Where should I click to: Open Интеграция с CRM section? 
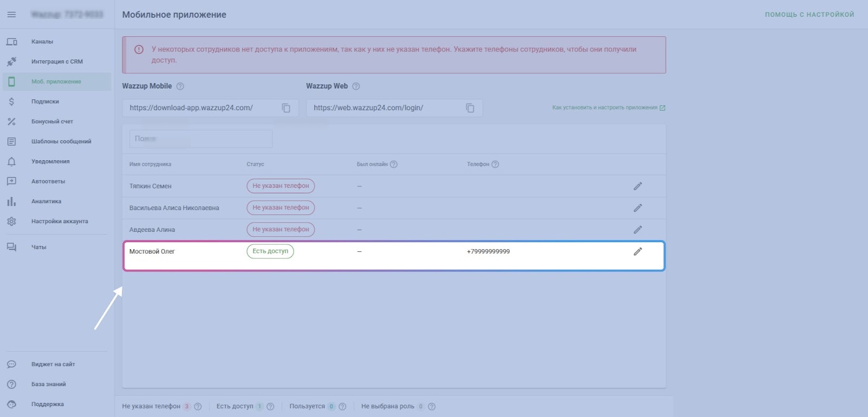[57, 62]
